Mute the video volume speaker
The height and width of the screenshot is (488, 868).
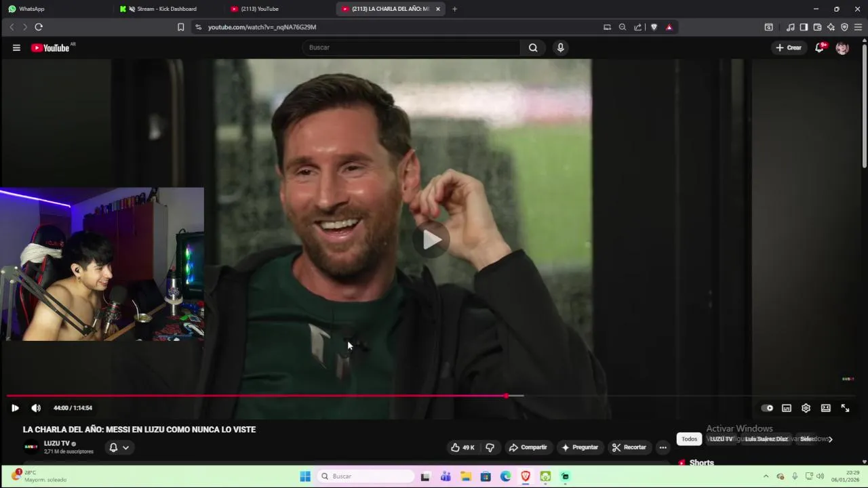(36, 408)
